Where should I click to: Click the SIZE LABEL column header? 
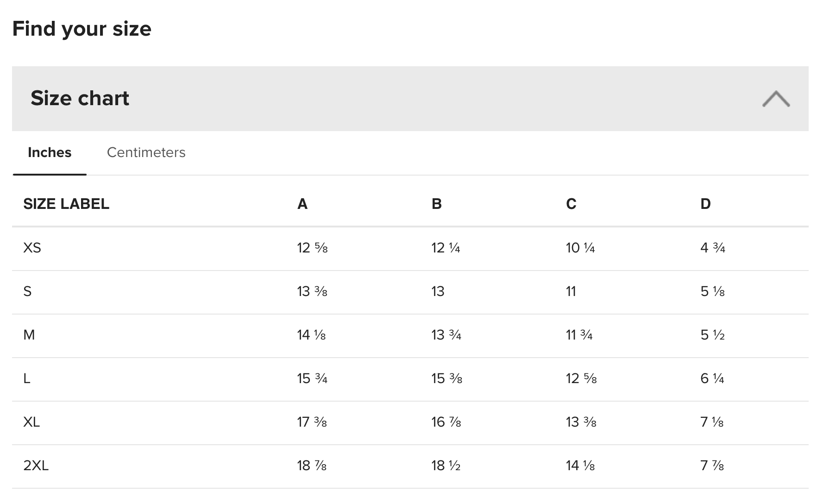coord(66,204)
